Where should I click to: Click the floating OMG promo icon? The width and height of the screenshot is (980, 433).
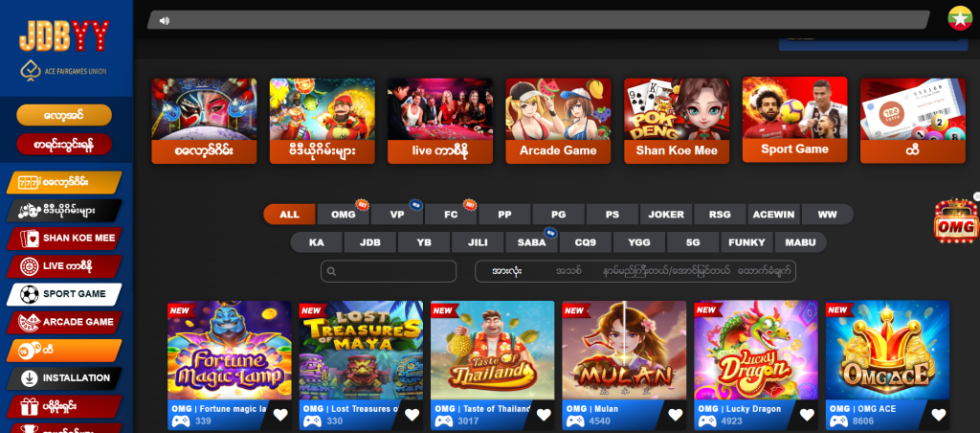click(x=956, y=220)
